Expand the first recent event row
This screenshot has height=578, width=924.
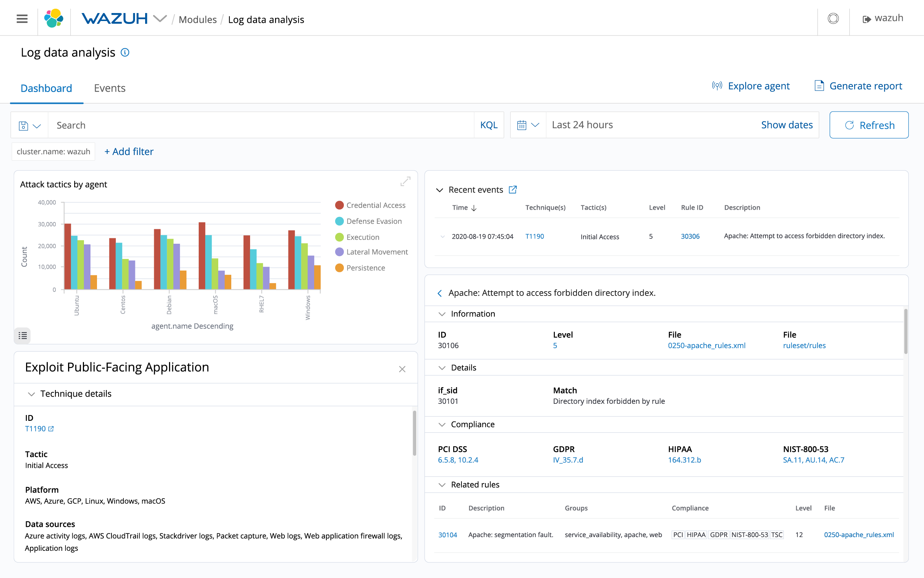pos(442,236)
